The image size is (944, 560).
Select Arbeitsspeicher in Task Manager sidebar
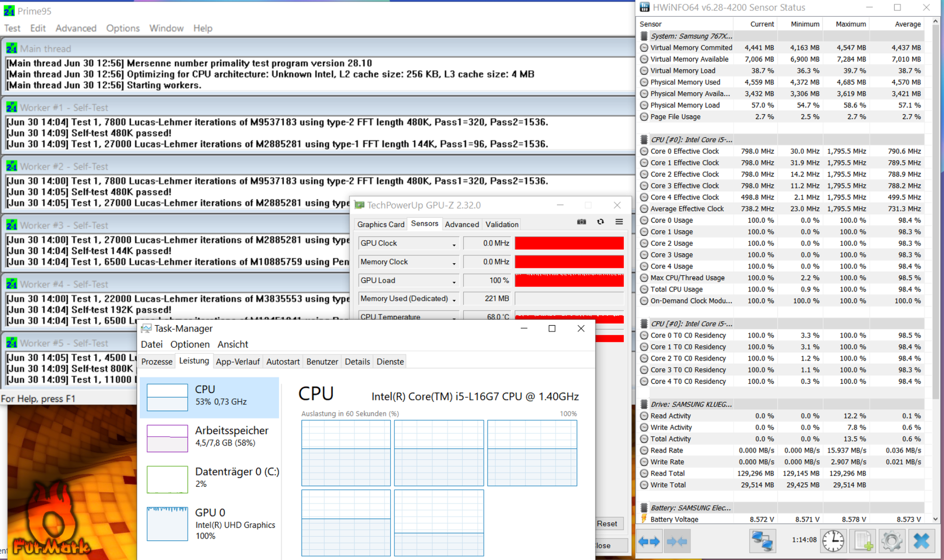coord(210,436)
